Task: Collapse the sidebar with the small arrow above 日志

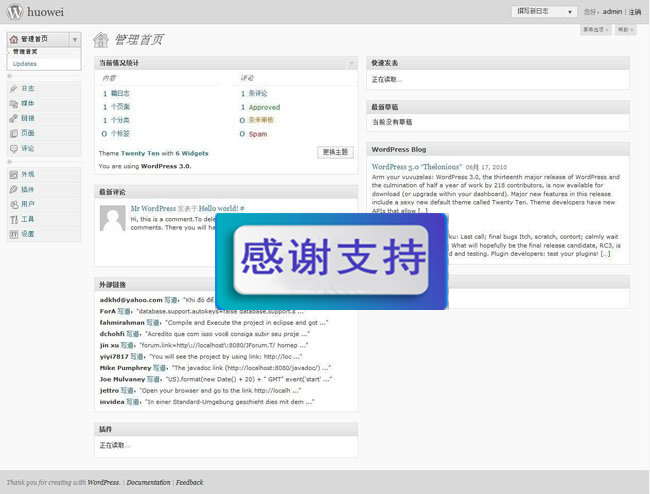Action: click(x=10, y=76)
